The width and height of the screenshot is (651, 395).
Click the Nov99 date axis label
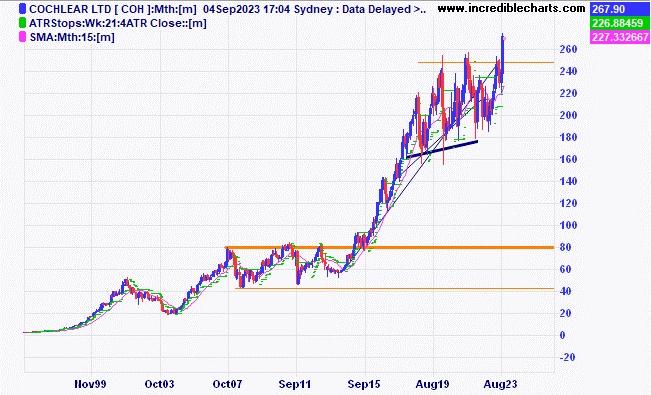coord(90,384)
